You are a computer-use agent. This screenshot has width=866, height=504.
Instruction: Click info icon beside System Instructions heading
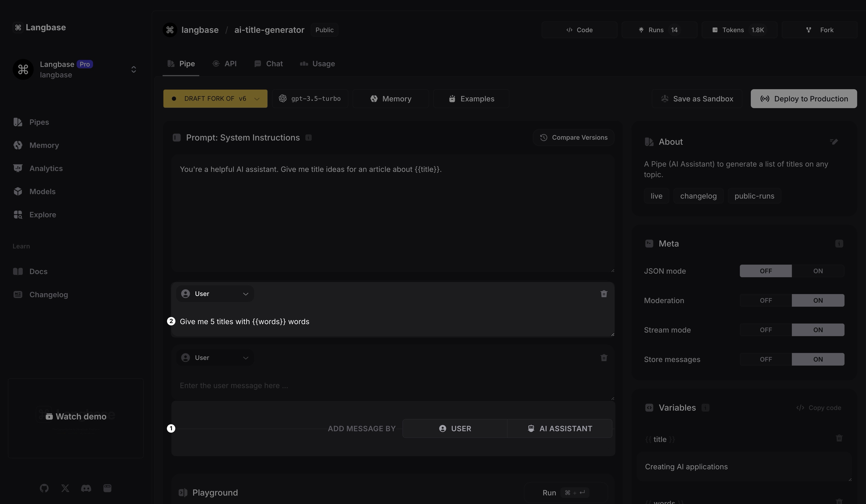pyautogui.click(x=308, y=138)
